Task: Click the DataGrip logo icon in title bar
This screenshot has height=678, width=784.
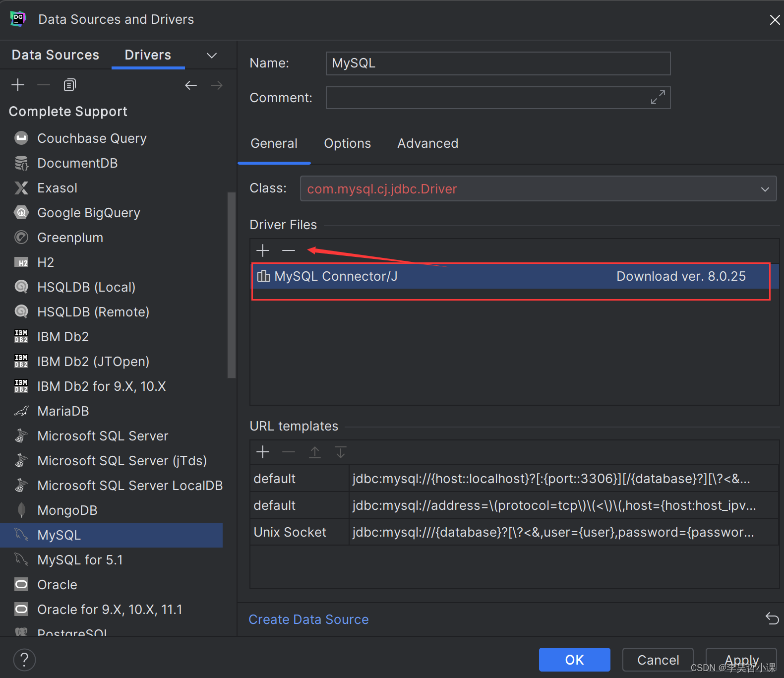Action: [18, 19]
